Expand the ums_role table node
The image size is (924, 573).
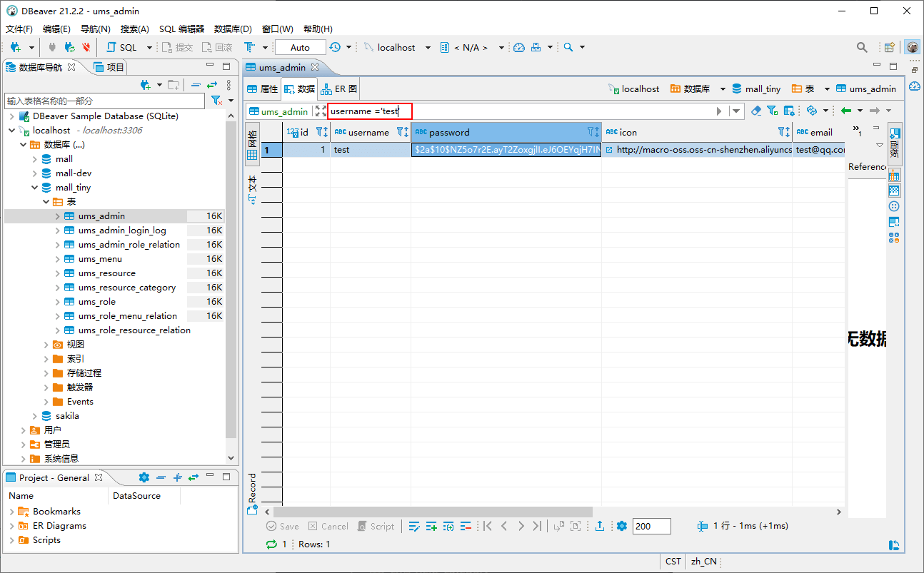[58, 302]
